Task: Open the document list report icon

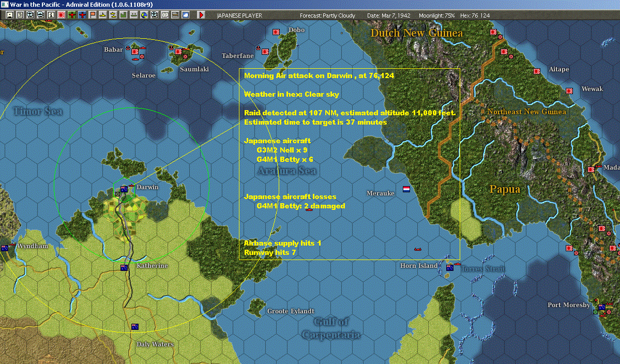Action: tap(20, 15)
